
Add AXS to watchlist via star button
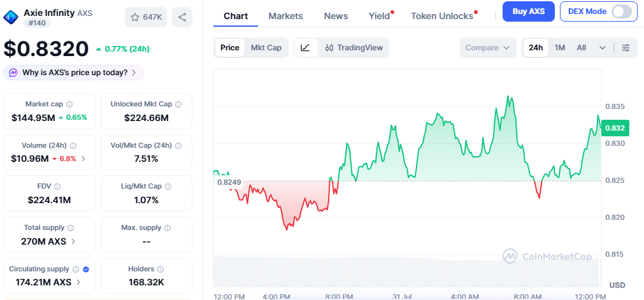click(x=146, y=17)
